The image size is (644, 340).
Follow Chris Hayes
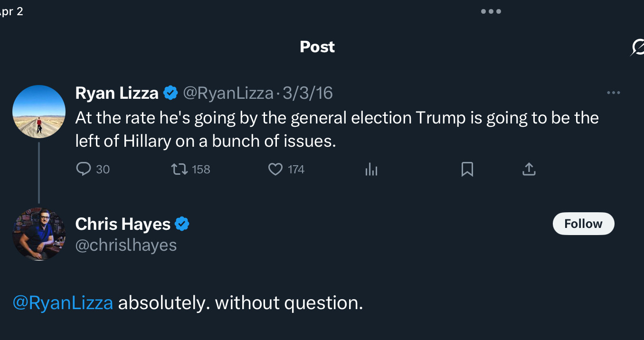coord(583,224)
